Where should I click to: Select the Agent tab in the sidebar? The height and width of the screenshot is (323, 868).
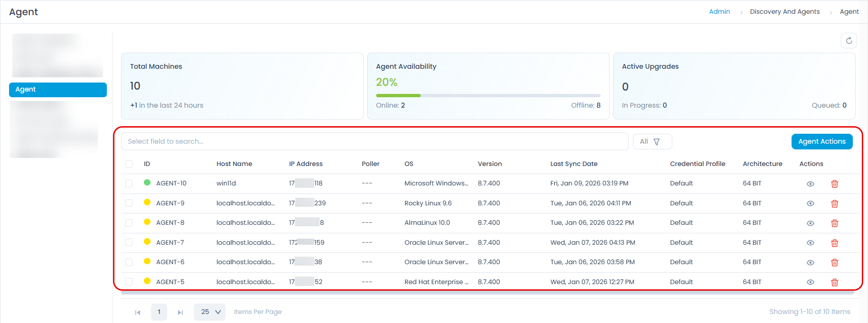pyautogui.click(x=58, y=90)
